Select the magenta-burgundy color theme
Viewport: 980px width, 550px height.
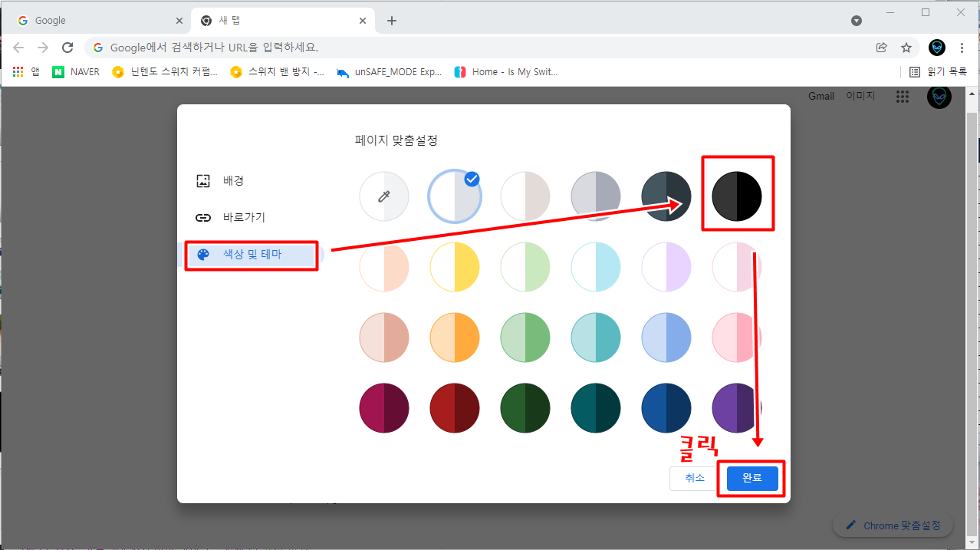click(384, 408)
